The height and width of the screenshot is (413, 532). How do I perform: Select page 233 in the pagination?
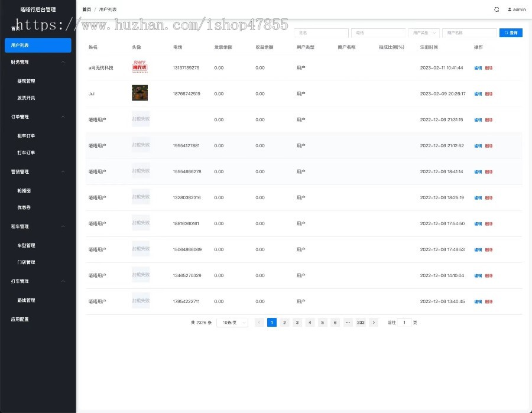361,323
